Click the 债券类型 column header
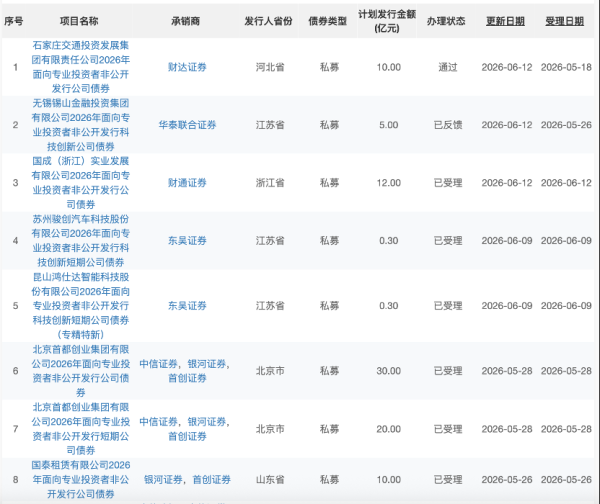Image resolution: width=600 pixels, height=504 pixels. [x=328, y=21]
